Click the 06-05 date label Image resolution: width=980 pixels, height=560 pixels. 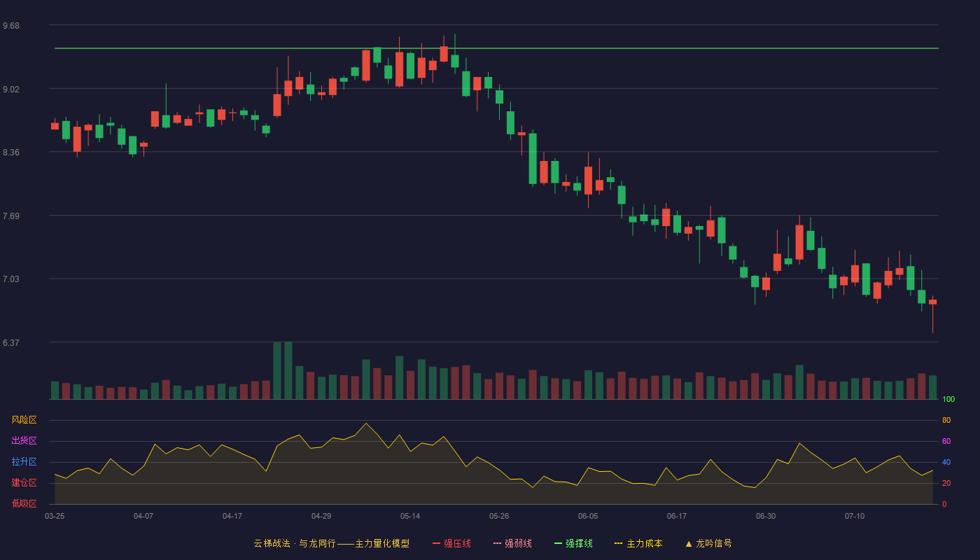tap(588, 516)
